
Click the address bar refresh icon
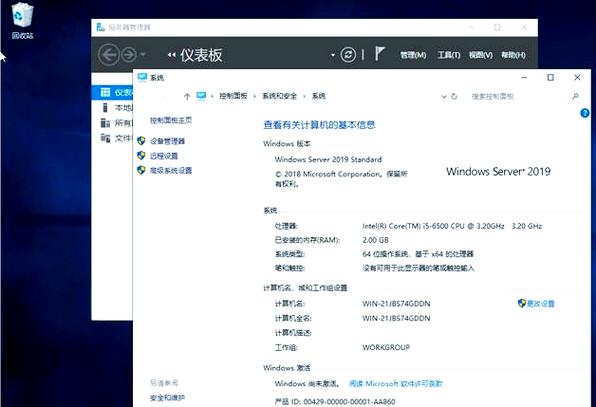point(454,96)
